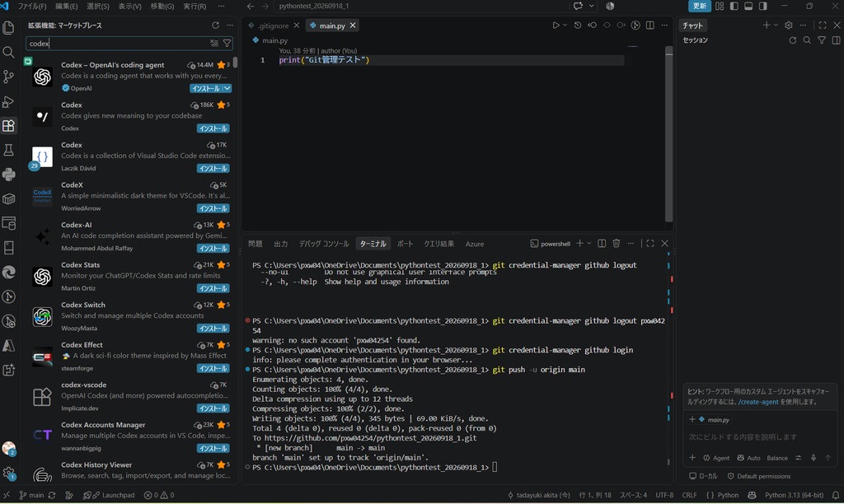Open the Python view in activity bar
Viewport: 844px width, 504px height.
click(8, 175)
